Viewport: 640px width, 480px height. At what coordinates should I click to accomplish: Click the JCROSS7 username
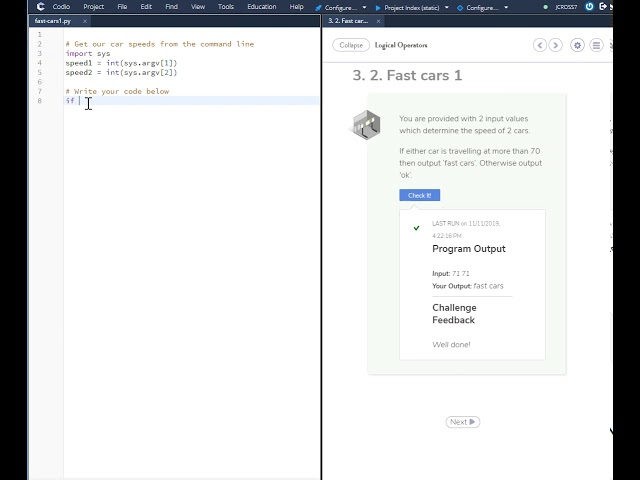click(566, 7)
